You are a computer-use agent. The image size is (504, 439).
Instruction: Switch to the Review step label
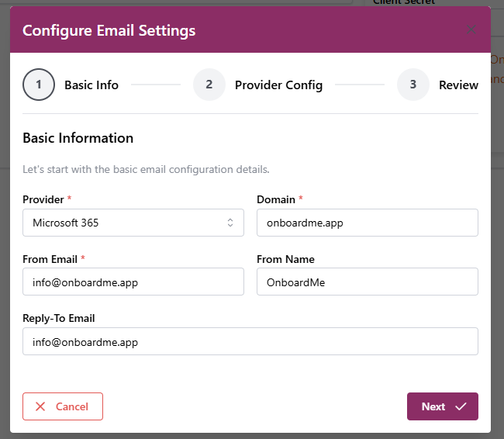pos(458,85)
